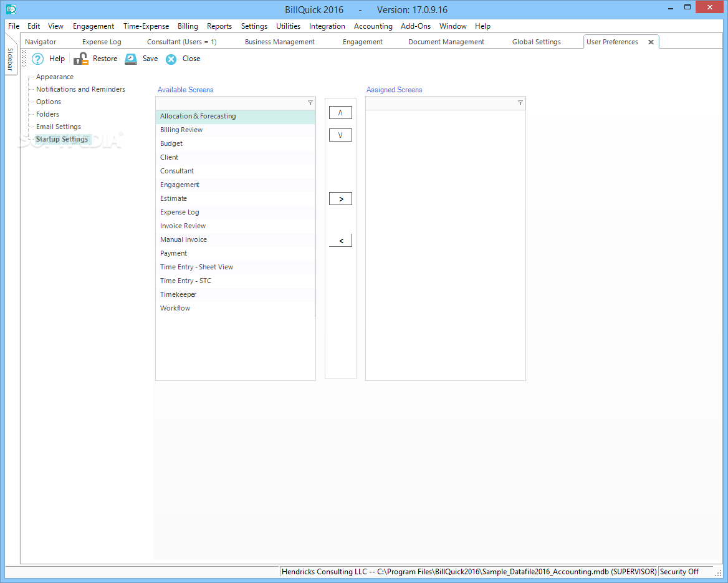
Task: Open the Accounting menu
Action: click(373, 26)
